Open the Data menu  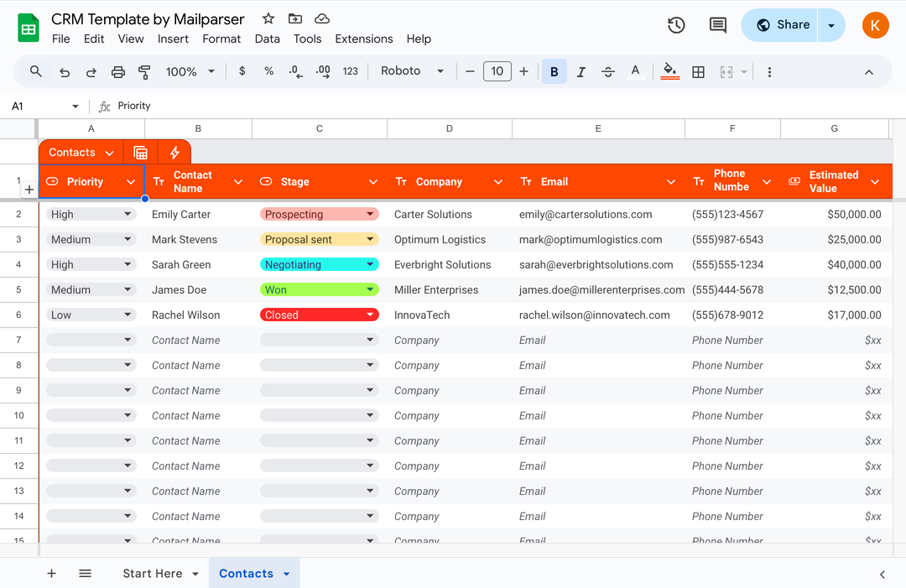(x=267, y=39)
